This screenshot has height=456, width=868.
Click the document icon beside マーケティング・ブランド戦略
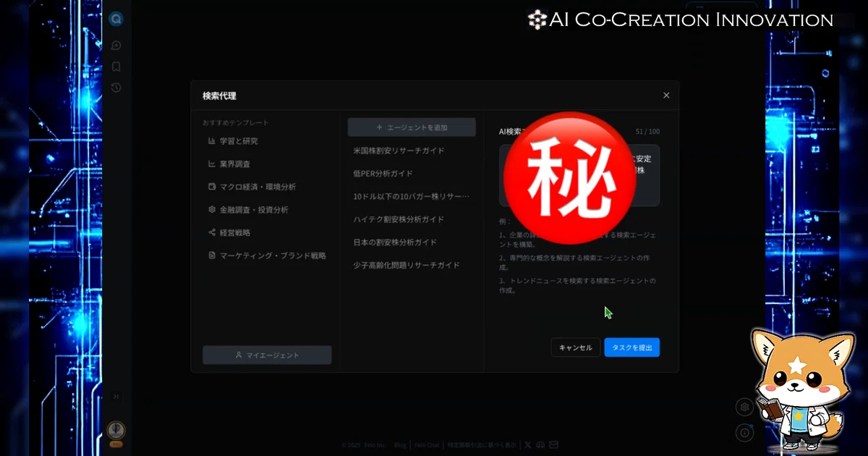tap(212, 256)
